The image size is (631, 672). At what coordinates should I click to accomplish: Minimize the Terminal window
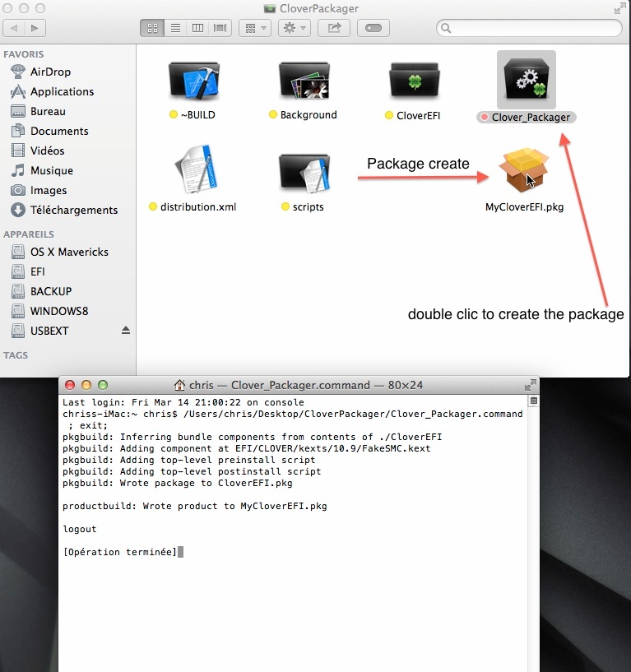(86, 385)
